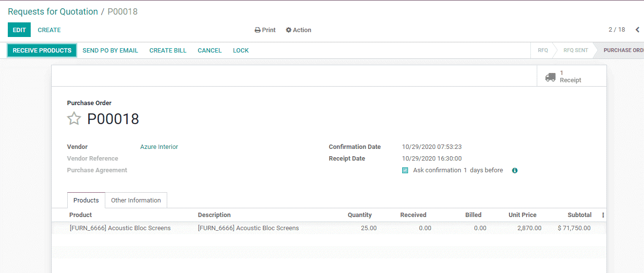This screenshot has width=644, height=273.
Task: Click SEND PO BY EMAIL
Action: [110, 51]
